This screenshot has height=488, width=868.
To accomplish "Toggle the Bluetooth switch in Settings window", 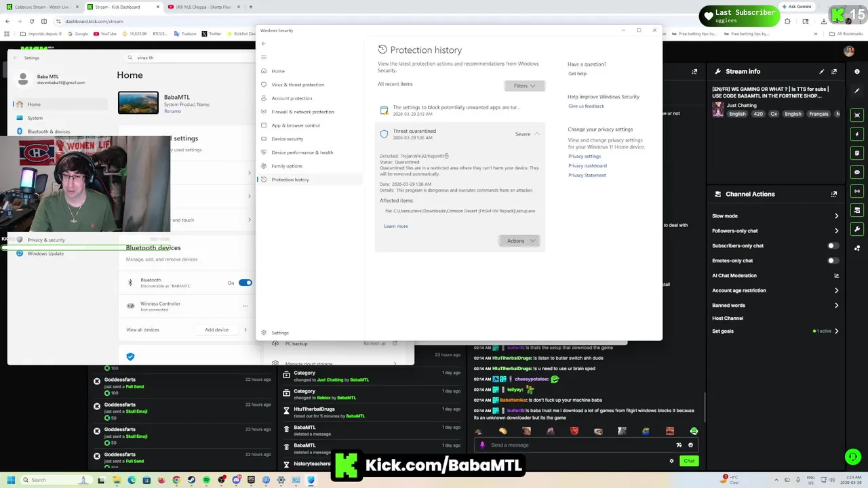I will 245,283.
